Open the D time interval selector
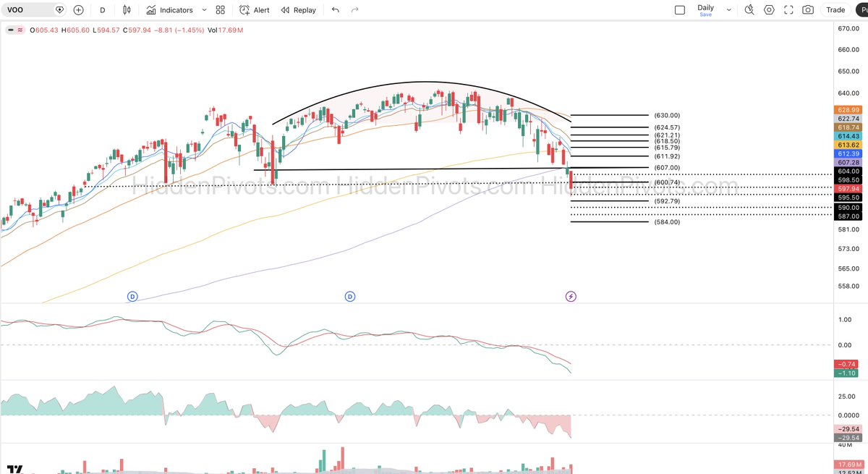 (x=103, y=10)
